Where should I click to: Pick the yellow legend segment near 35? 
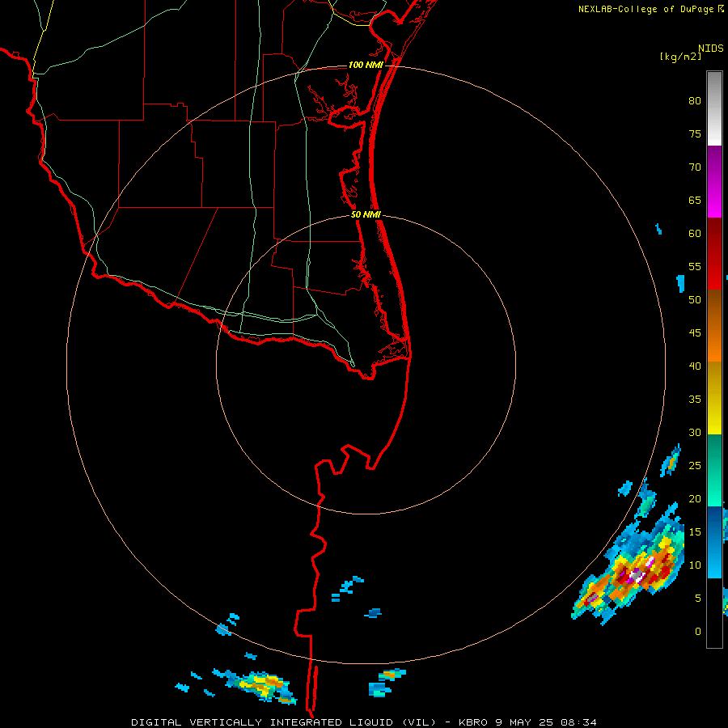[714, 398]
